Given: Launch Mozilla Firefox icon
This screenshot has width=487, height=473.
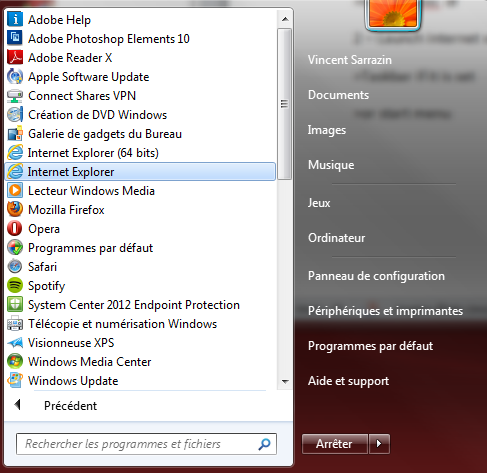Looking at the screenshot, I should click(x=15, y=209).
